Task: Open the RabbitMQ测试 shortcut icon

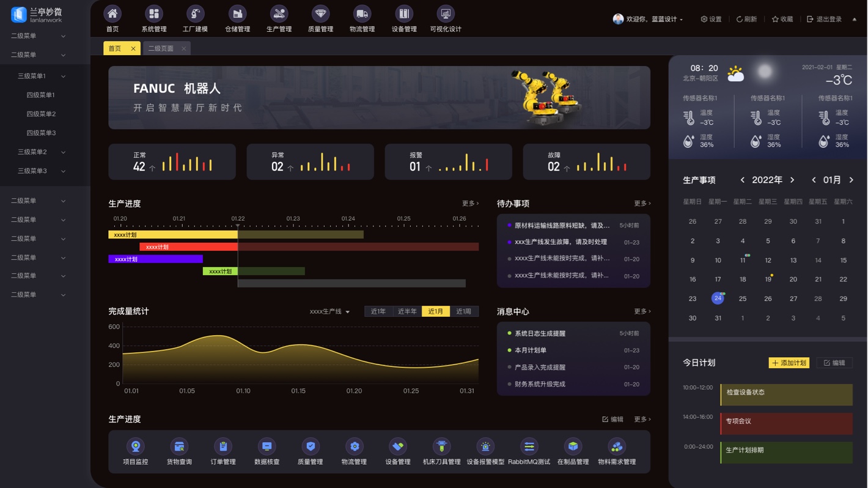Action: [x=529, y=447]
